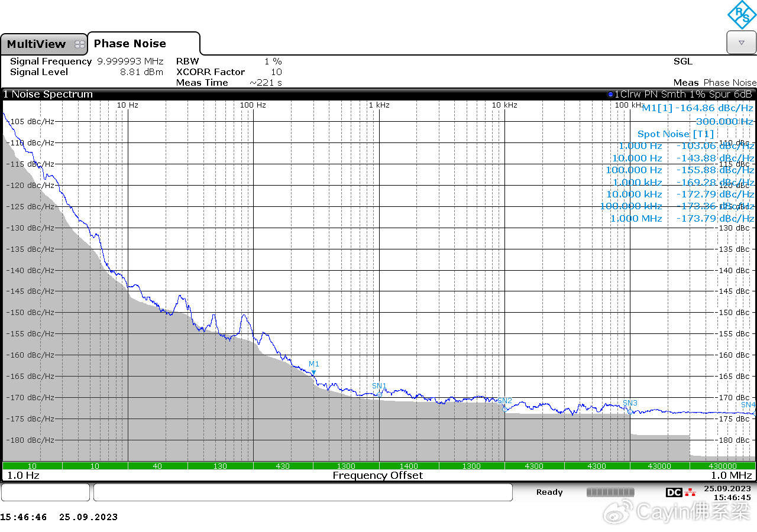757x532 pixels.
Task: Click the -180 dBc/Hz left axis label
Action: pyautogui.click(x=30, y=440)
